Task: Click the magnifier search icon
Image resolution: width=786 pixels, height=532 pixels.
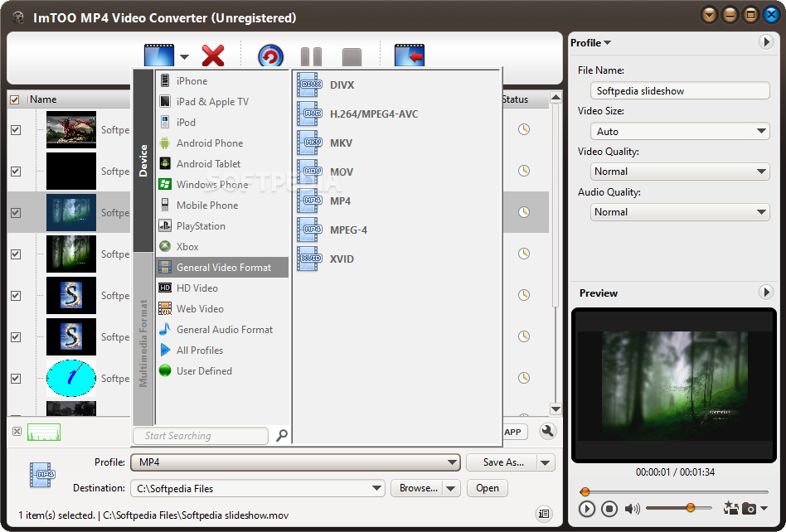Action: point(282,435)
